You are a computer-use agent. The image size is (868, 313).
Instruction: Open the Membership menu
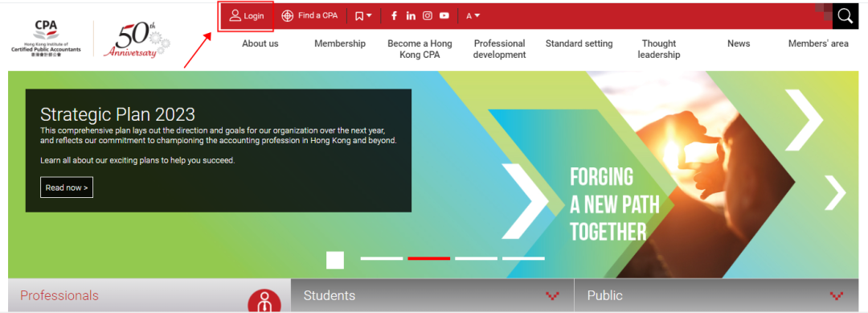340,43
